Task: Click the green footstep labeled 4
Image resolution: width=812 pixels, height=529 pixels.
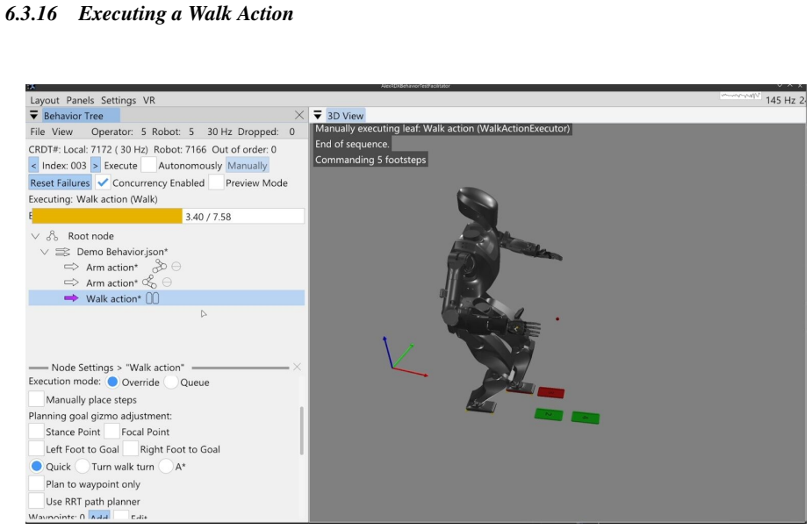Action: click(586, 418)
